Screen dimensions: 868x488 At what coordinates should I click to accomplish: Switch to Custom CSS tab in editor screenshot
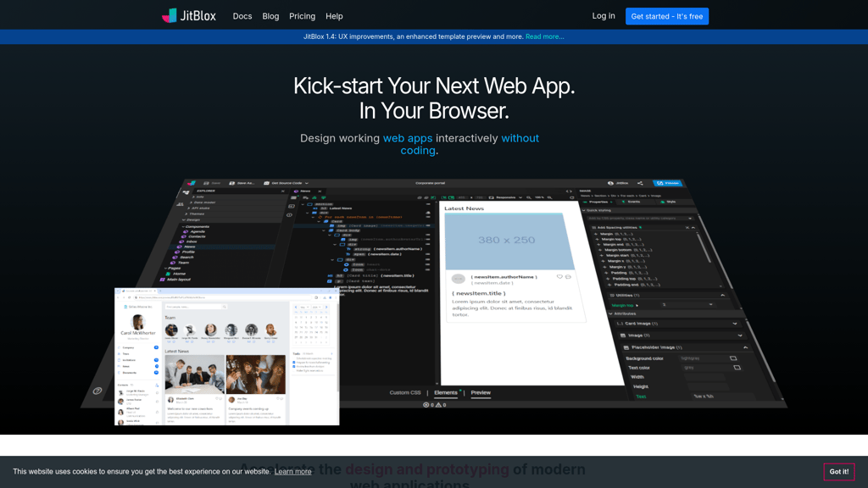point(405,393)
